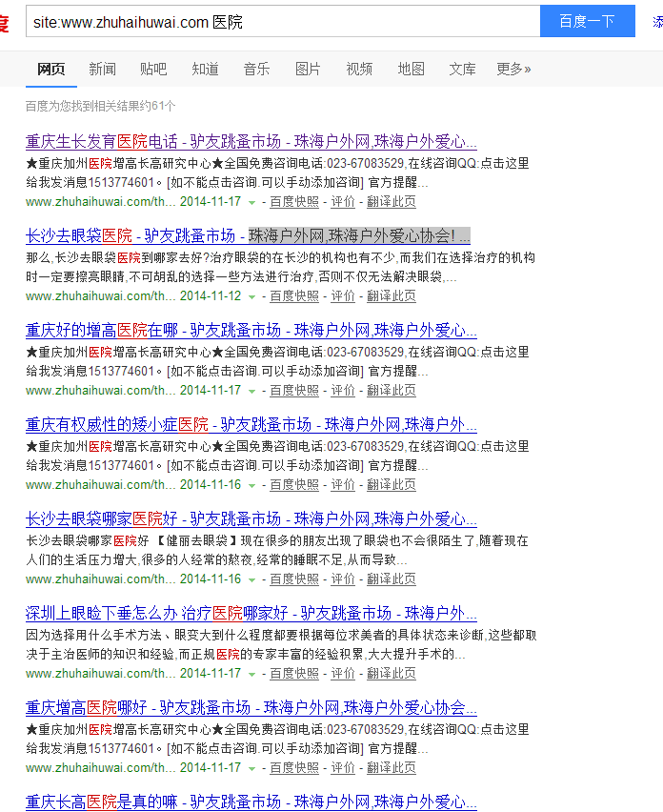
Task: Open result 重庆长高医院是真的嘛
Action: [x=251, y=802]
